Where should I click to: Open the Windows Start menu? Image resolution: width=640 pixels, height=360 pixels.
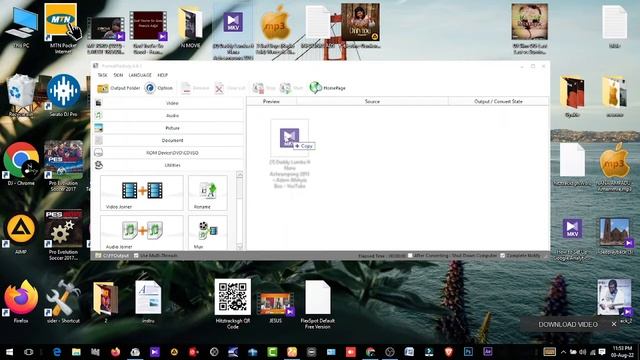pyautogui.click(x=9, y=352)
